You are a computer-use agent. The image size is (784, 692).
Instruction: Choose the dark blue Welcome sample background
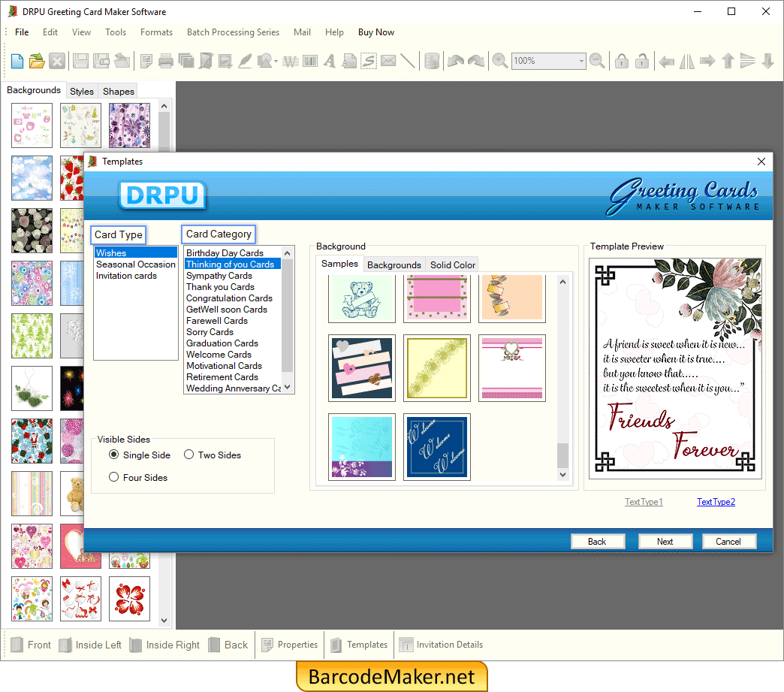(437, 447)
